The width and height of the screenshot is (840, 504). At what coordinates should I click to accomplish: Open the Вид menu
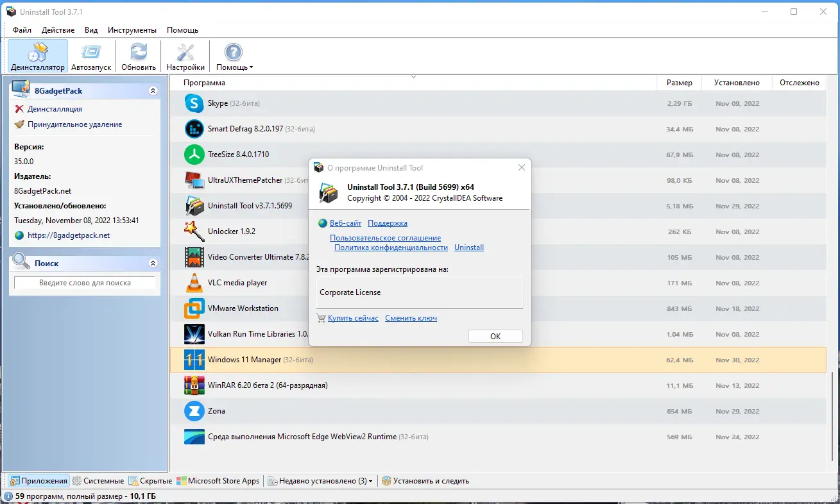coord(91,30)
